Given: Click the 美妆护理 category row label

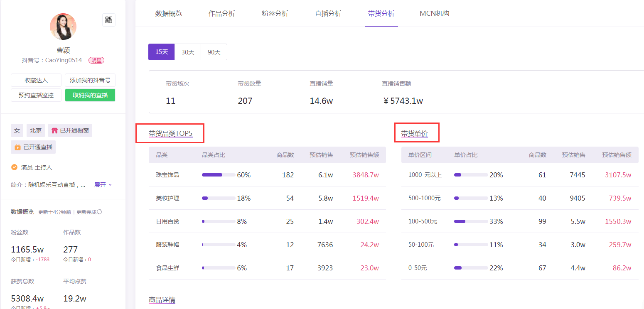Looking at the screenshot, I should 167,198.
